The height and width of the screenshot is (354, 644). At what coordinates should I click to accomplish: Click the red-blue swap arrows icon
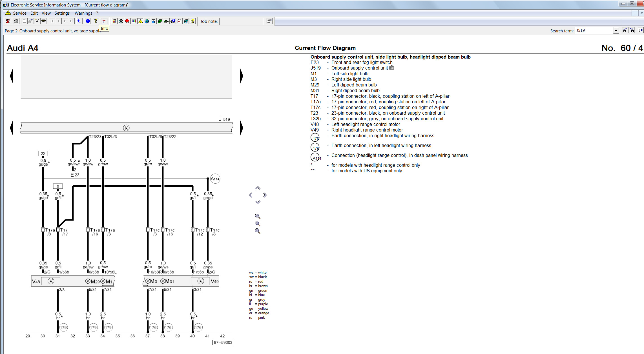click(104, 21)
